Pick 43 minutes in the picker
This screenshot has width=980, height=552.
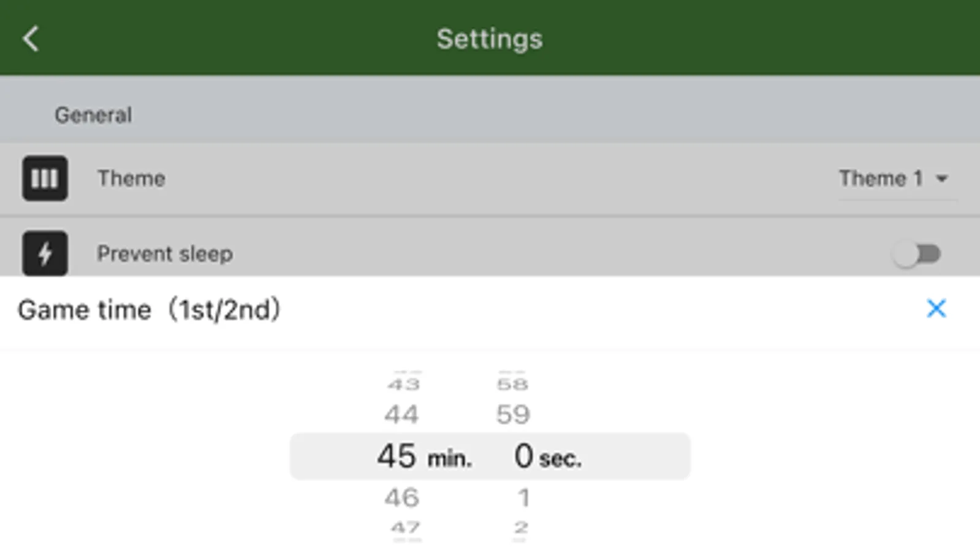(404, 385)
